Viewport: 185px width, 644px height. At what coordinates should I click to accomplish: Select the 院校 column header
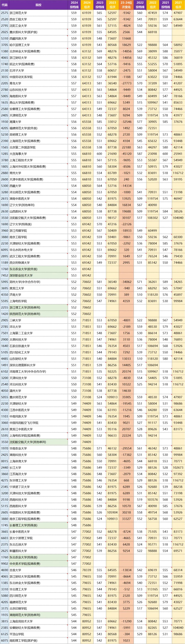[38, 5]
